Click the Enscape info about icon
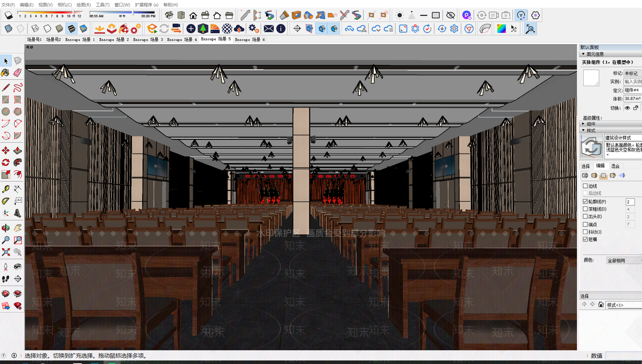The image size is (642, 364). [281, 28]
